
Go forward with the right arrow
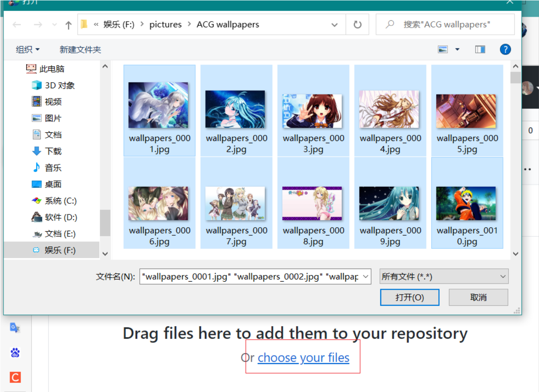(38, 25)
